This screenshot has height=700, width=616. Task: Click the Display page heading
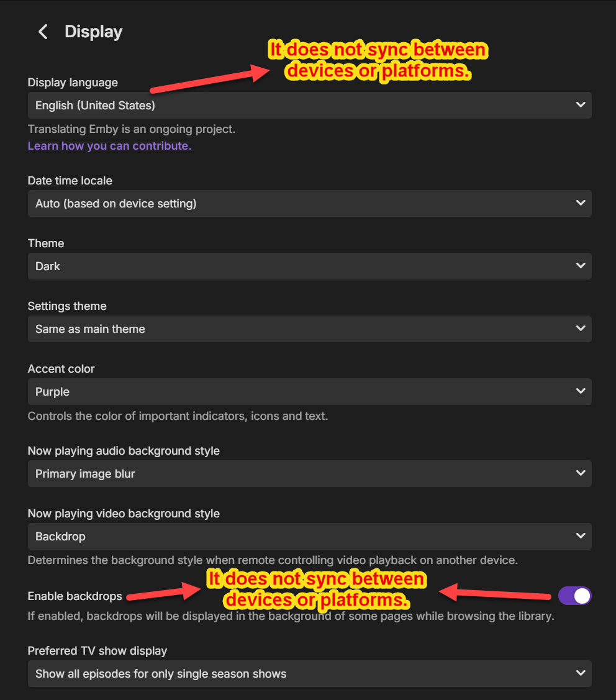(94, 32)
